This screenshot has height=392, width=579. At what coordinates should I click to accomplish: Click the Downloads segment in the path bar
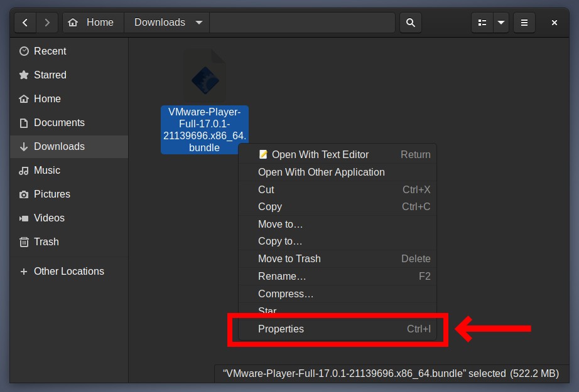click(166, 23)
